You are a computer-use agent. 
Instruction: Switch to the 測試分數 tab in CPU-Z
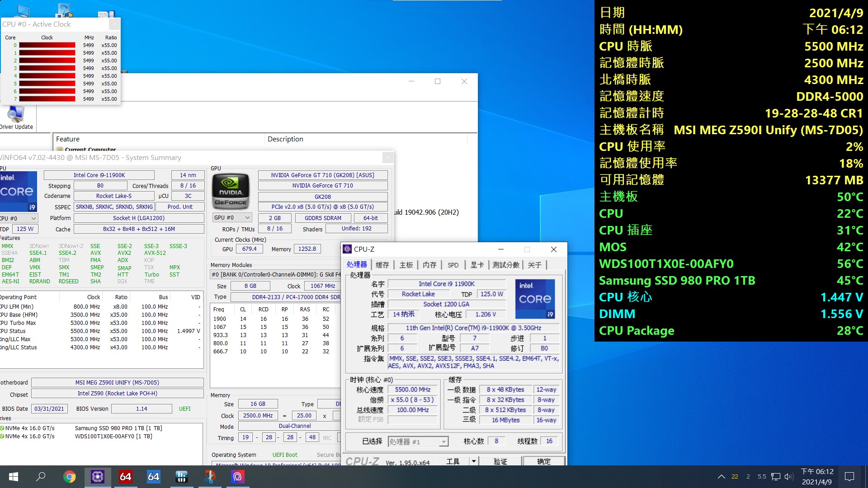pos(506,265)
